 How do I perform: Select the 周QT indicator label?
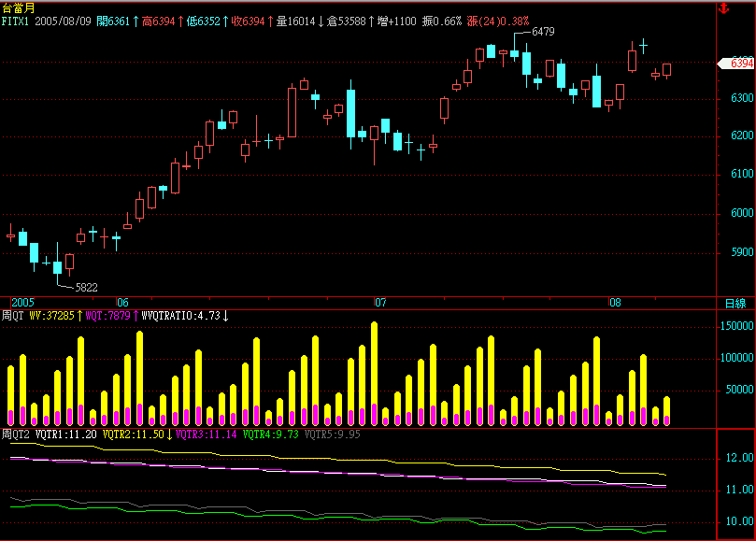click(13, 316)
